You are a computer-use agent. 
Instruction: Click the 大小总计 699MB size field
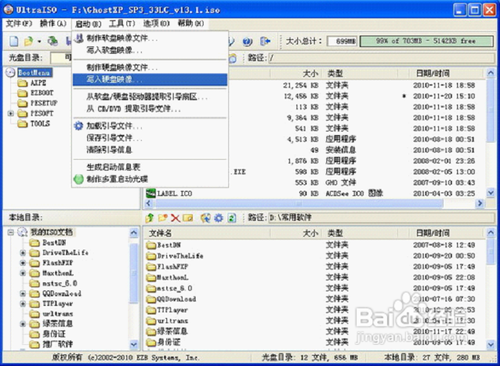pyautogui.click(x=342, y=41)
